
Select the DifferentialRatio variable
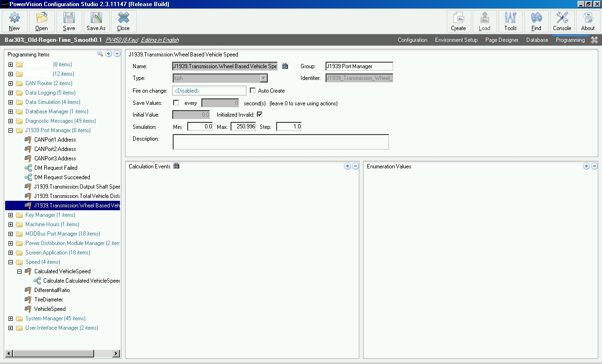52,290
